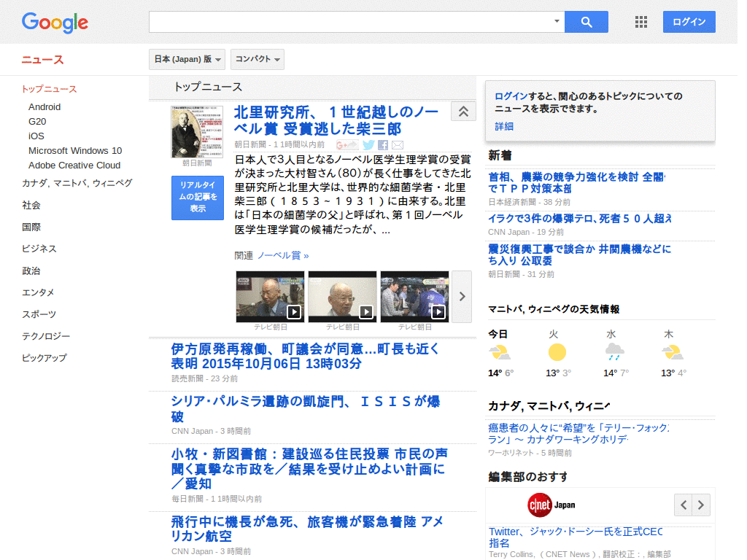Click the red ニュース heading

pos(42,60)
